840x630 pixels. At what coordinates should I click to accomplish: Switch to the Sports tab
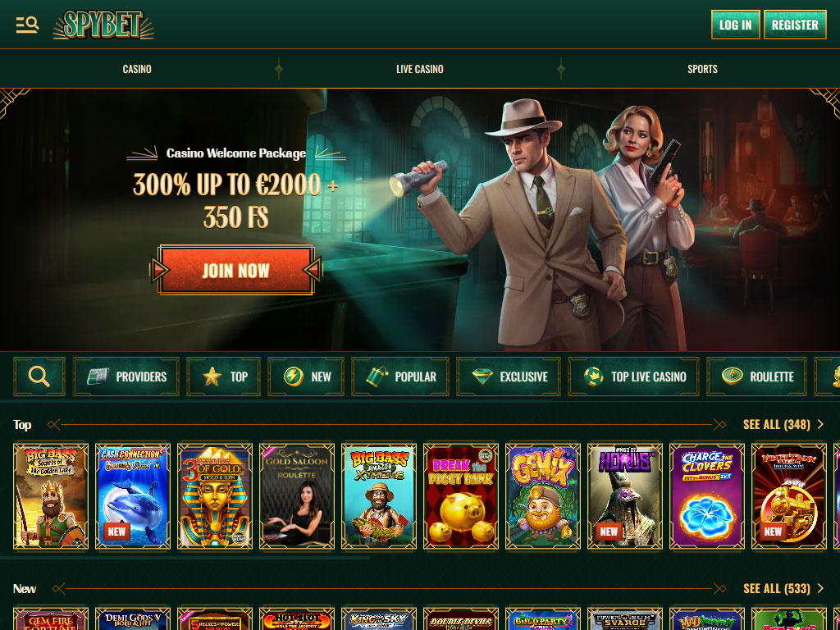coord(702,69)
